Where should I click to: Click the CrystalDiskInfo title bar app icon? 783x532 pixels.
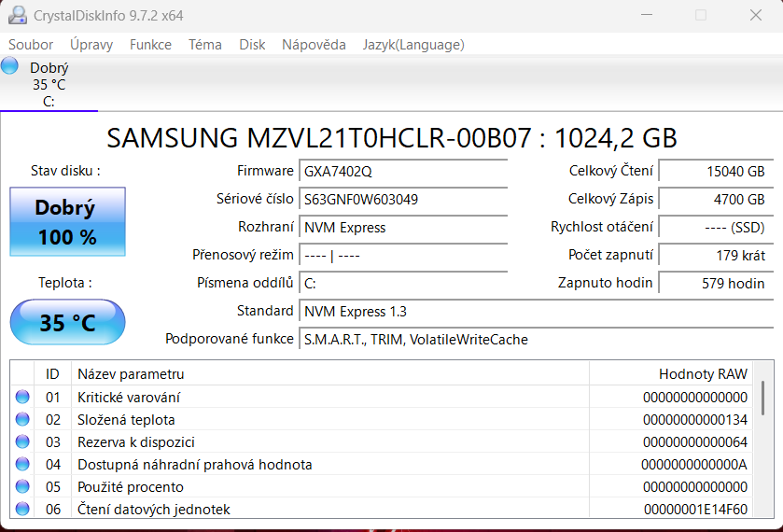click(x=18, y=16)
